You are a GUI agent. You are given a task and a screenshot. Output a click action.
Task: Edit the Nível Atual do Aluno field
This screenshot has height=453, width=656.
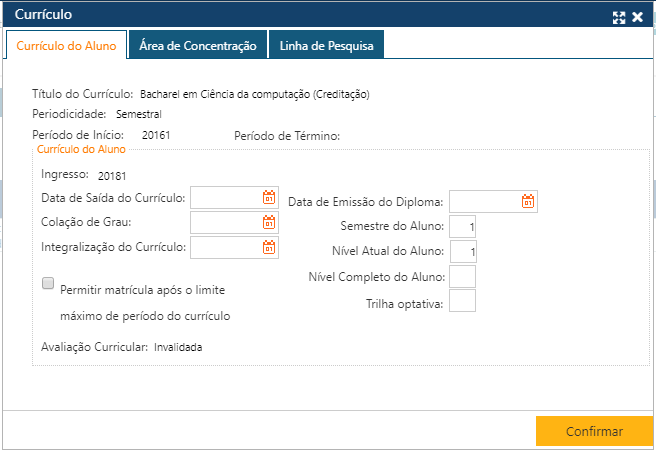click(463, 251)
